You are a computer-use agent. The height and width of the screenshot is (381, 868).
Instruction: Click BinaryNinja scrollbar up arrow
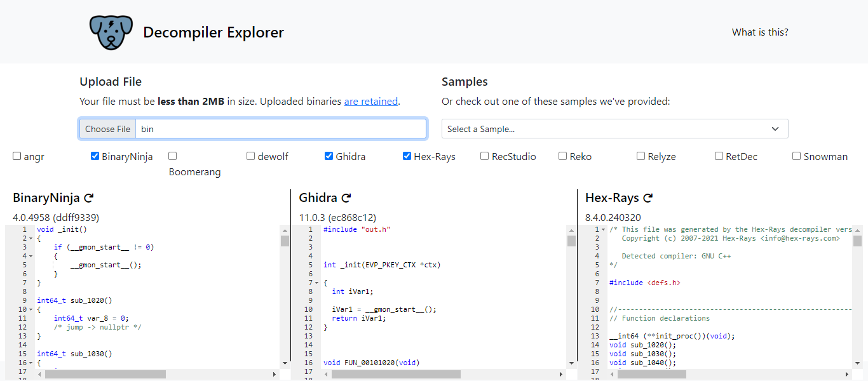pyautogui.click(x=285, y=230)
